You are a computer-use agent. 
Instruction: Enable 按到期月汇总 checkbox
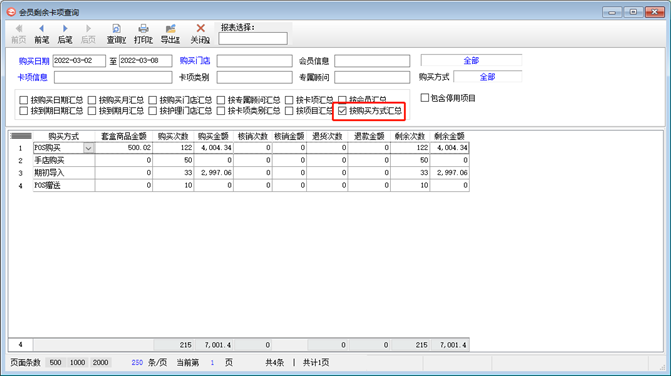pos(92,111)
